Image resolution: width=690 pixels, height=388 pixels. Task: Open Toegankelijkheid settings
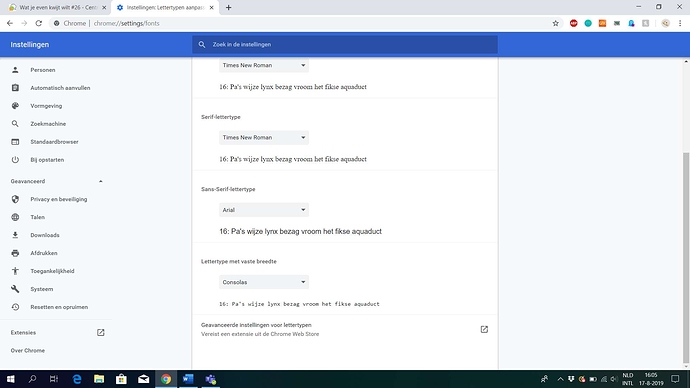(52, 271)
